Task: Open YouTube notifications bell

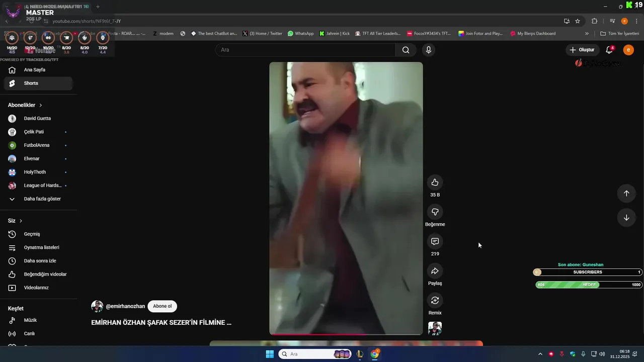Action: pyautogui.click(x=609, y=50)
